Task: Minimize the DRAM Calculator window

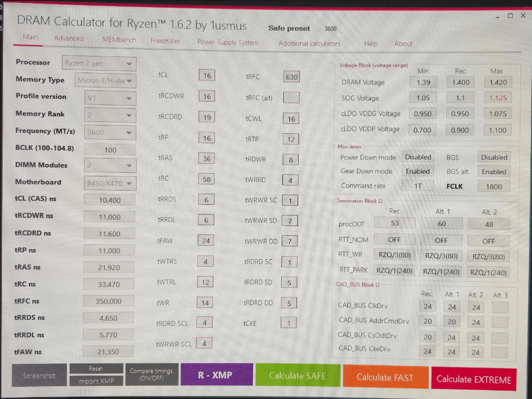Action: [x=497, y=16]
